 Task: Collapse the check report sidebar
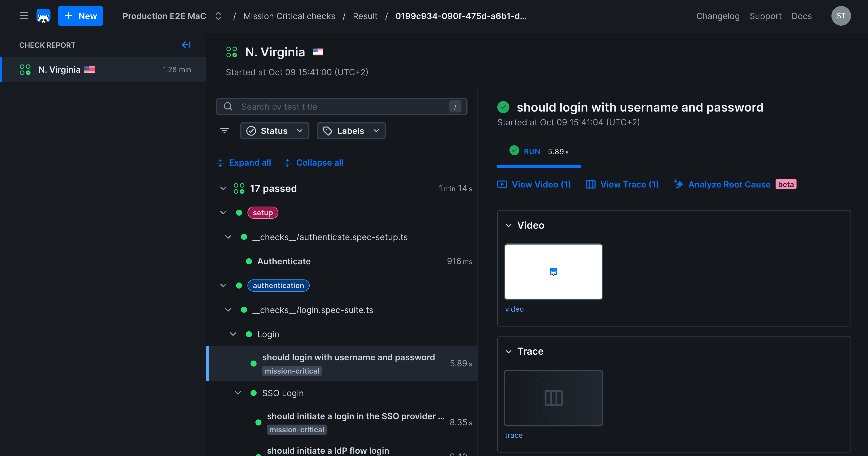[x=186, y=45]
